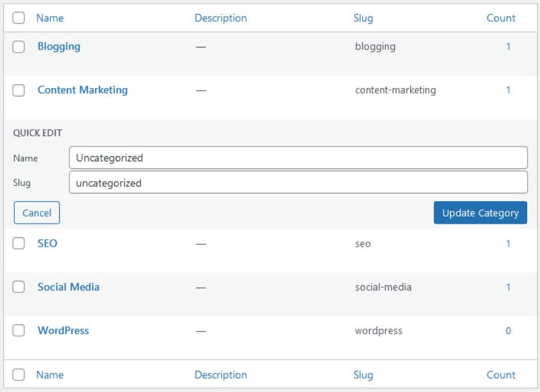Toggle select-all checkbox in table header

coord(19,18)
